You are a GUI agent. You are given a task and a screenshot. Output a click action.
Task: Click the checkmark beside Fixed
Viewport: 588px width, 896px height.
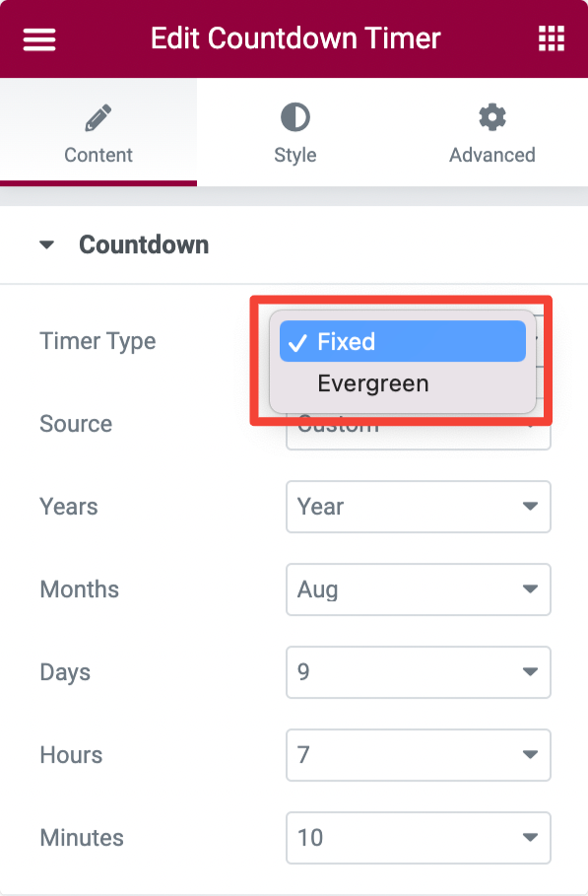pos(298,342)
